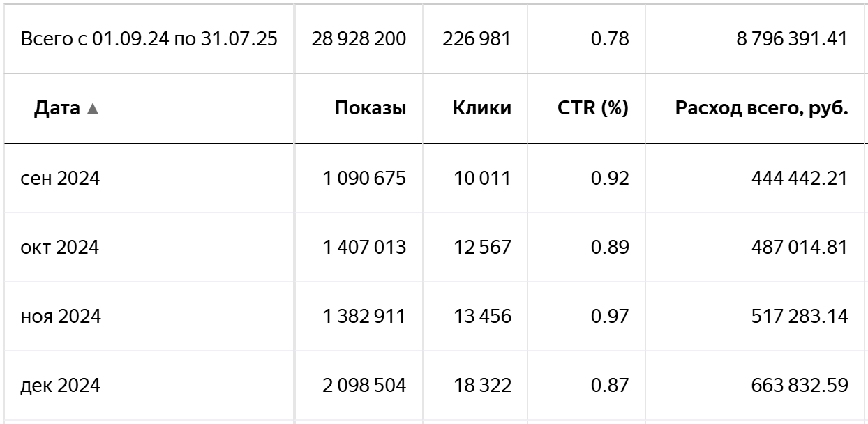The width and height of the screenshot is (868, 424).
Task: Sort the table by CTR (%) header
Action: 593,109
